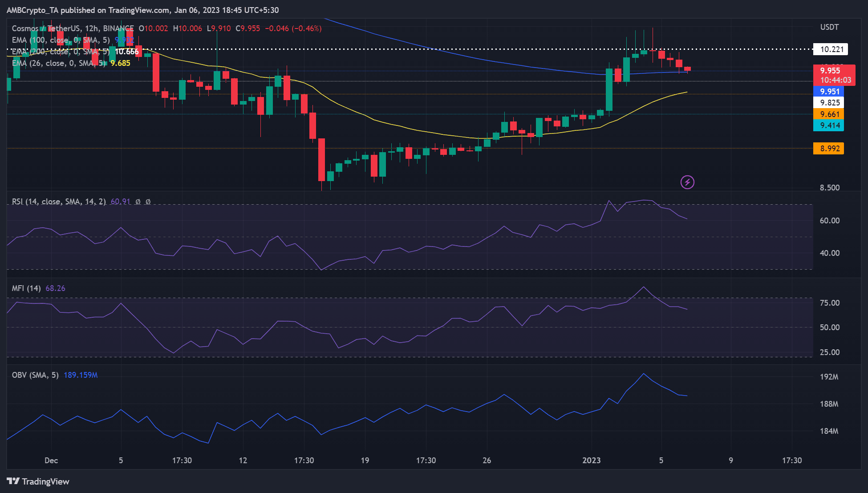Select the MFI (14) indicator legend
Viewport: 868px width, 493px height.
tap(26, 288)
